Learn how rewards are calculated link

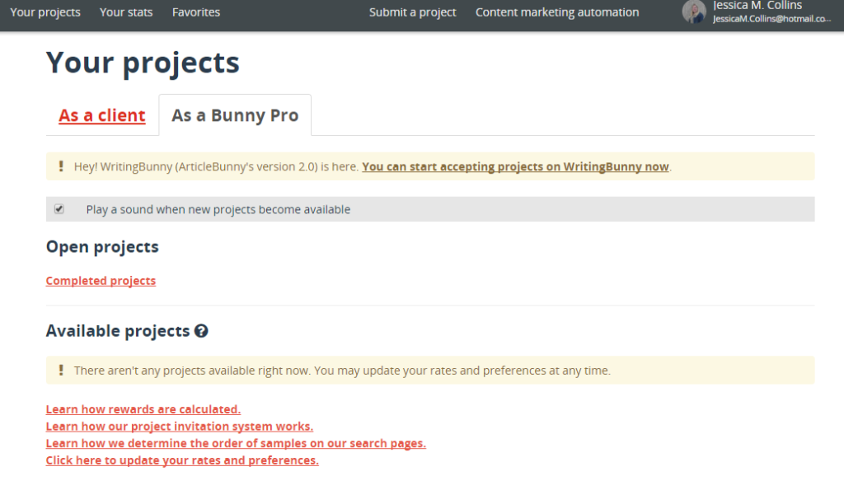click(x=143, y=409)
